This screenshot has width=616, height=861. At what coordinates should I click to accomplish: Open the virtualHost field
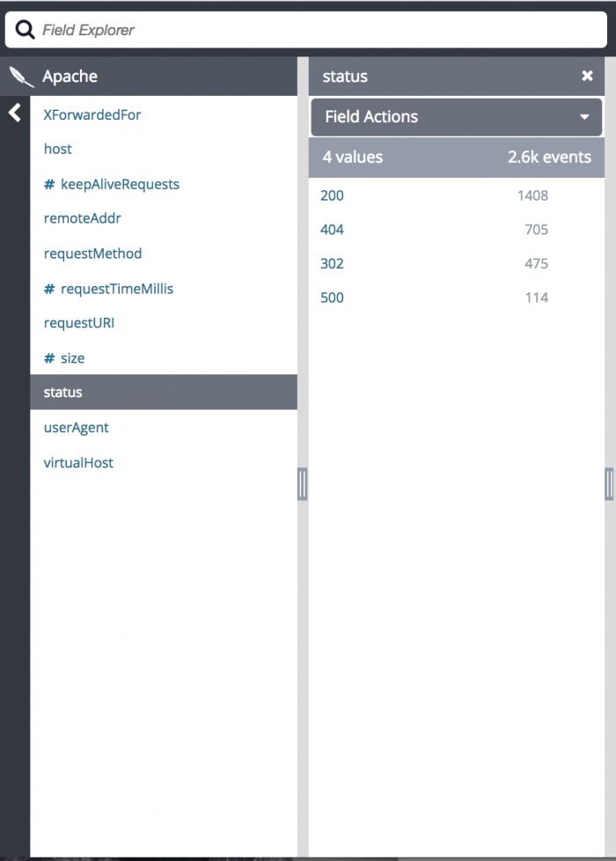pos(78,463)
